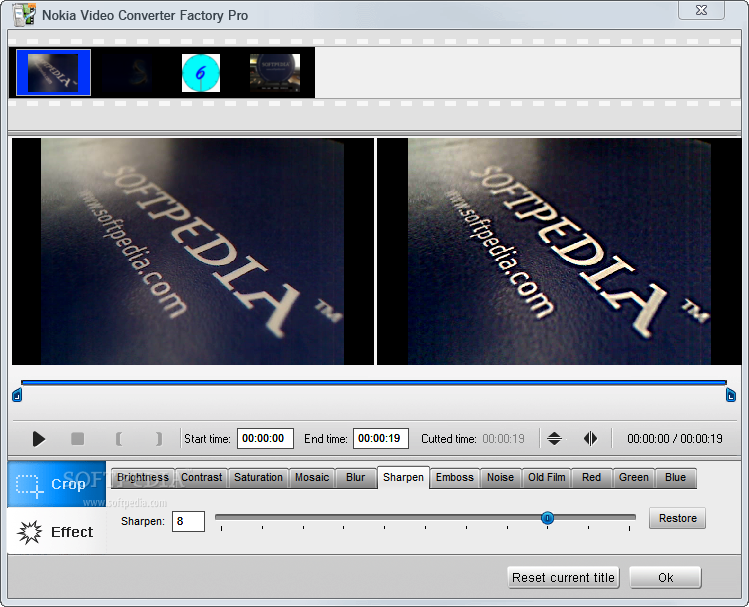Screen dimensions: 749x607
Task: Click the Sharpen slider handle
Action: (547, 518)
